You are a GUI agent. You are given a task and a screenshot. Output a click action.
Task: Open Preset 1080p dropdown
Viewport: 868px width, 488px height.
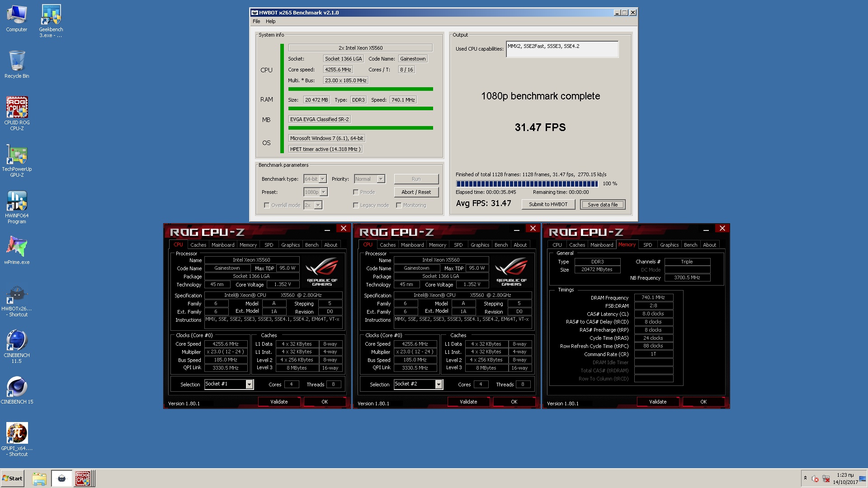click(316, 192)
